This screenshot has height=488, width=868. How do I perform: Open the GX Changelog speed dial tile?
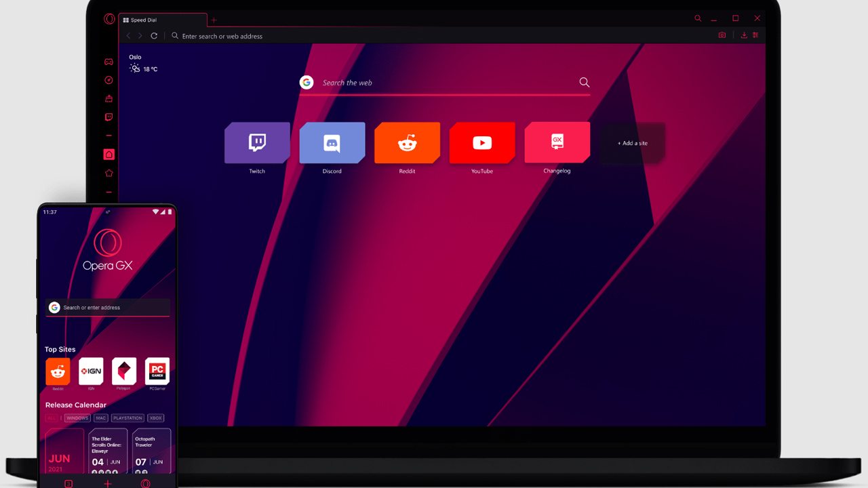[x=557, y=142]
